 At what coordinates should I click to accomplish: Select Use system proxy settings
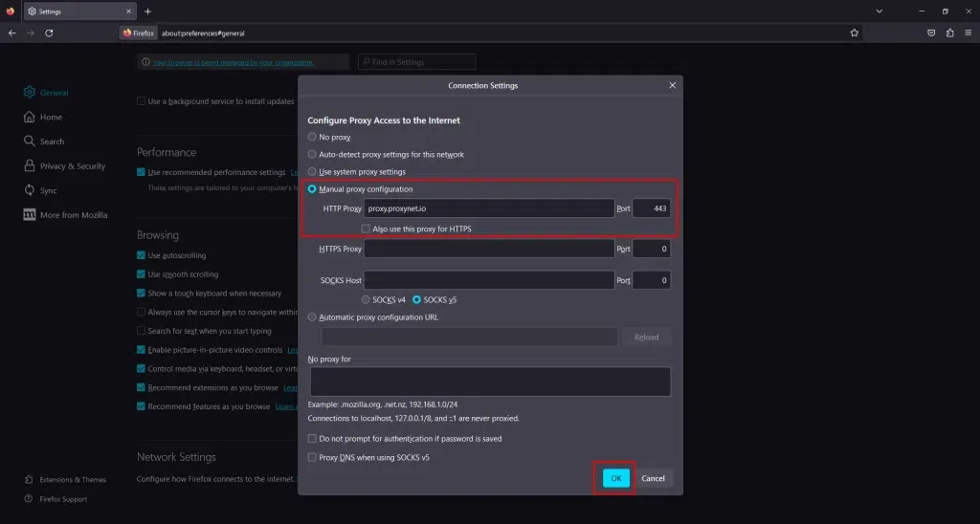coord(312,172)
